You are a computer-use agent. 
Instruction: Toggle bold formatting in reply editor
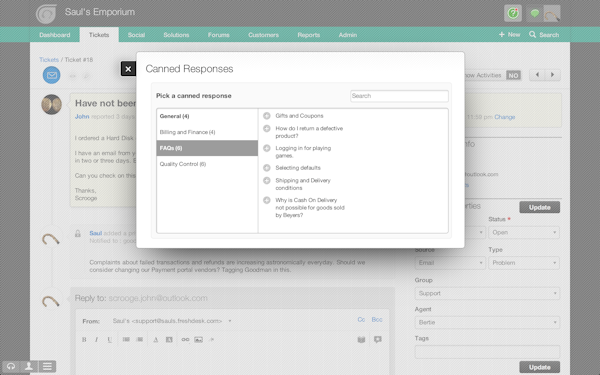pos(84,339)
